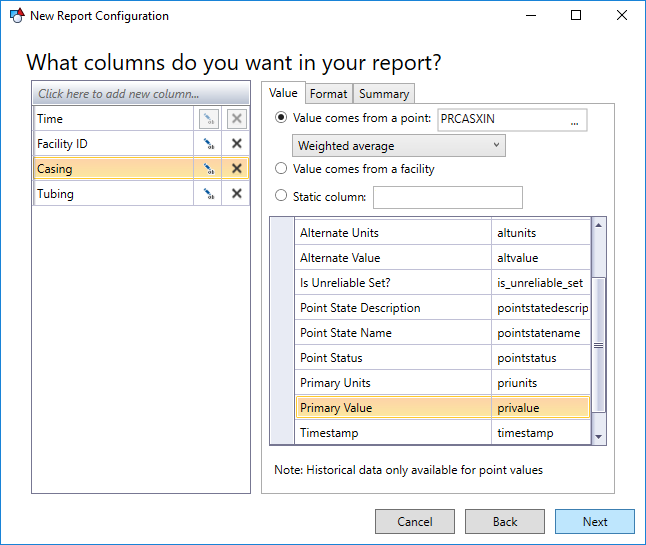Delete the Casing column
Screen dimensions: 646x545
click(236, 169)
